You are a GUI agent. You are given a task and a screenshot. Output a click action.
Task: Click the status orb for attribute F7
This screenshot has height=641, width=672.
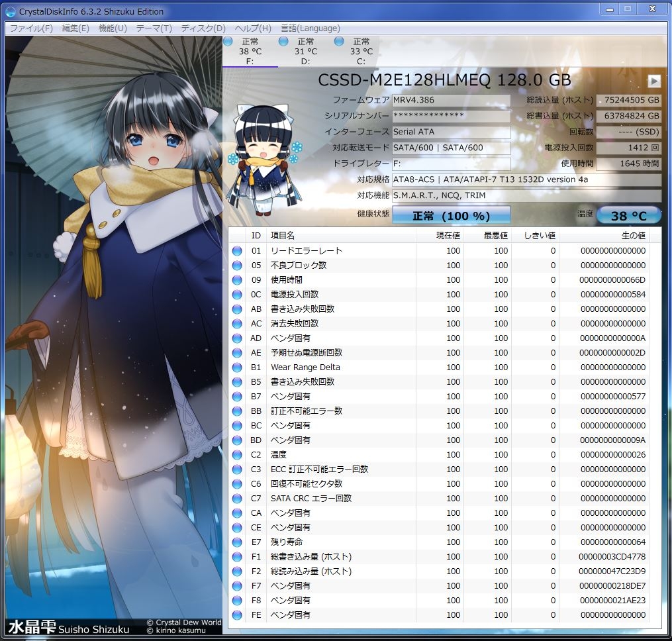(x=237, y=586)
